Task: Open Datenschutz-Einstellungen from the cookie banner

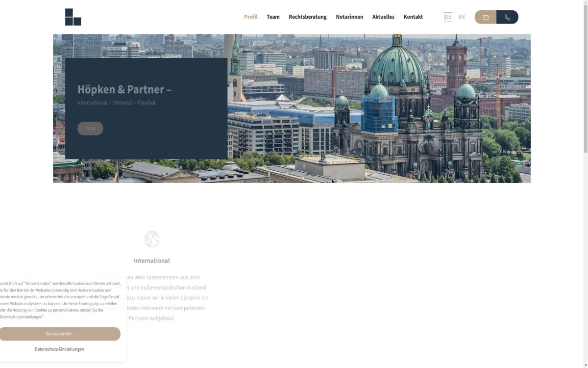Action: (59, 349)
